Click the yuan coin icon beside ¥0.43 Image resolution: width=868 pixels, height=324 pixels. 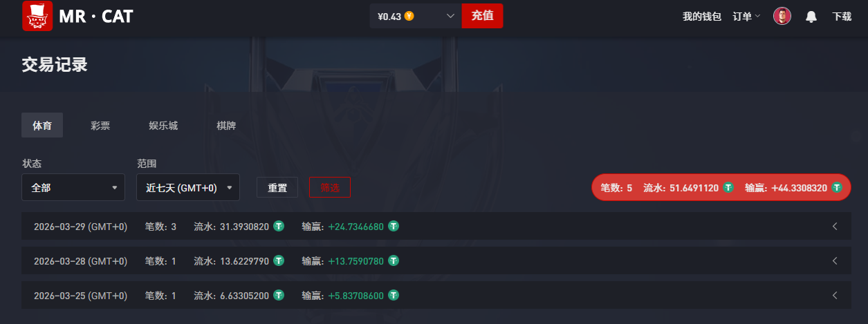tap(409, 16)
